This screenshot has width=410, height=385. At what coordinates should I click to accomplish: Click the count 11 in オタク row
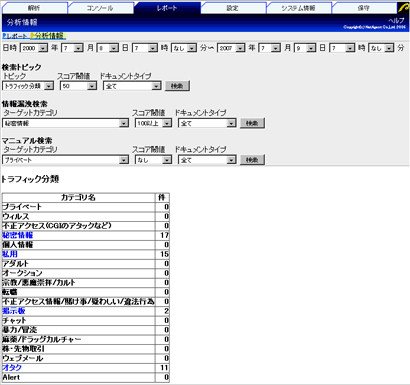tap(165, 367)
